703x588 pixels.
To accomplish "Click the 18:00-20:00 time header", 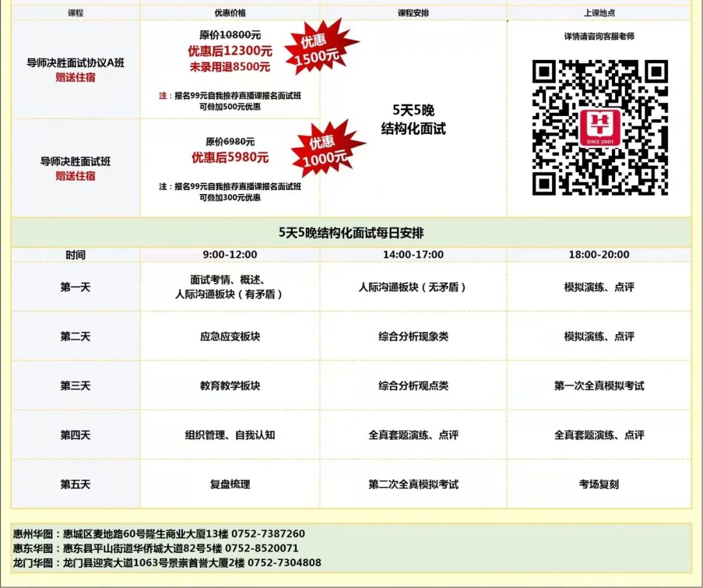I will [599, 255].
